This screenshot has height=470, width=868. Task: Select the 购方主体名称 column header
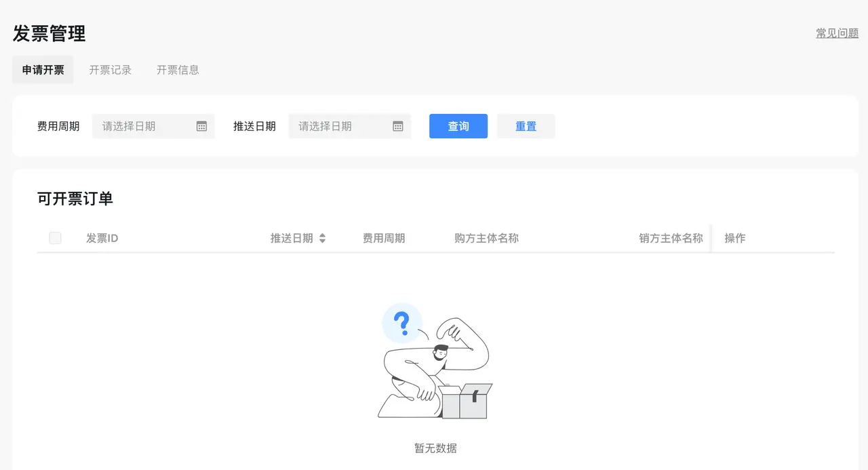click(486, 238)
